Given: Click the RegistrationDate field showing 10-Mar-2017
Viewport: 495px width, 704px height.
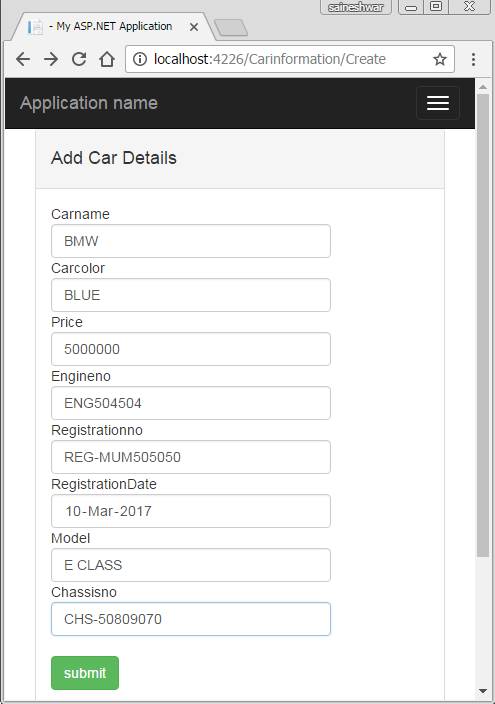Looking at the screenshot, I should (191, 511).
